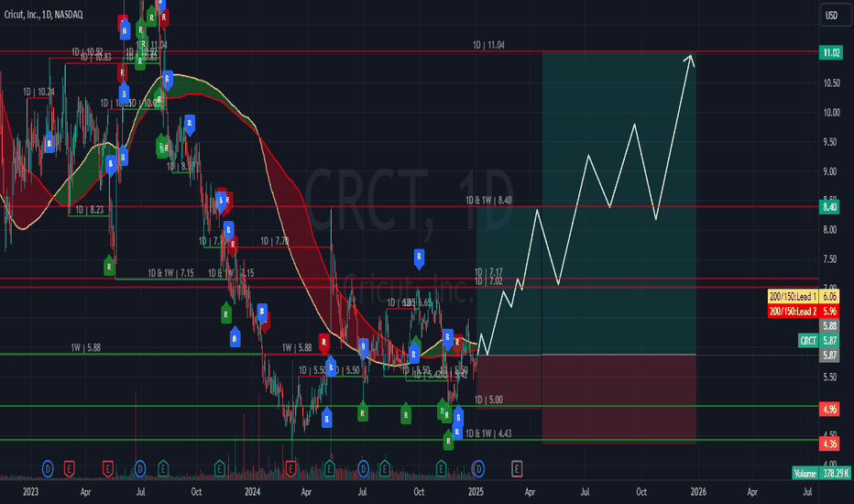Viewport: 854px width, 504px height.
Task: Click the 2023 label on the time axis
Action: 30,492
